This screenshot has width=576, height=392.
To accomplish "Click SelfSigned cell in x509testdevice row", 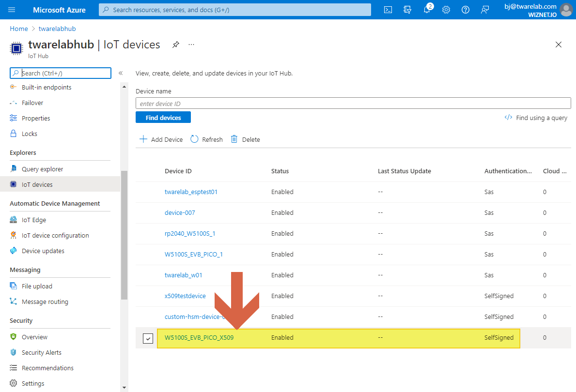I will (x=499, y=296).
